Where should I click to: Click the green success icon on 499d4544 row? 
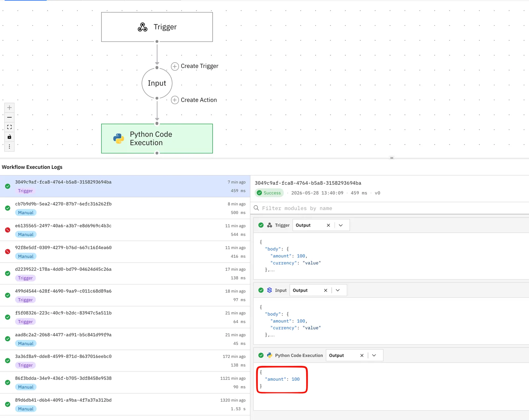tap(8, 295)
